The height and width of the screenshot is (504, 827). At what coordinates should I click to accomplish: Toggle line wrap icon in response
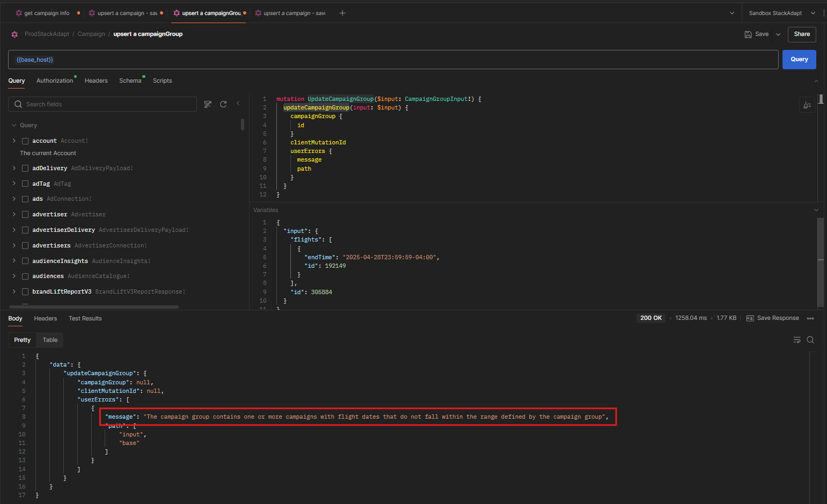pyautogui.click(x=797, y=340)
